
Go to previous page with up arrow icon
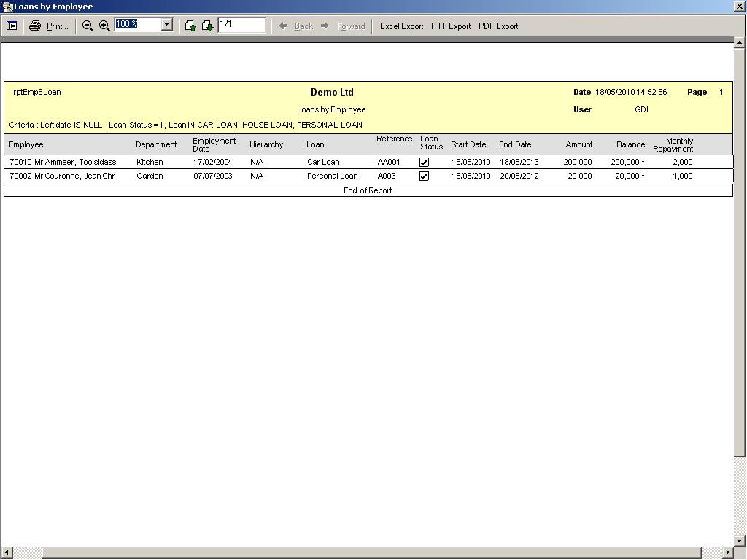click(x=190, y=26)
